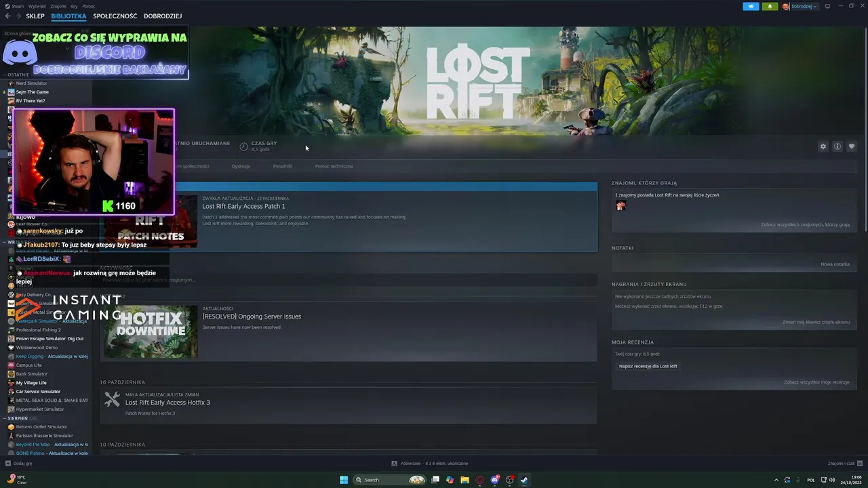The width and height of the screenshot is (868, 488).
Task: Add Lost Rift to favorites heart icon
Action: [852, 146]
